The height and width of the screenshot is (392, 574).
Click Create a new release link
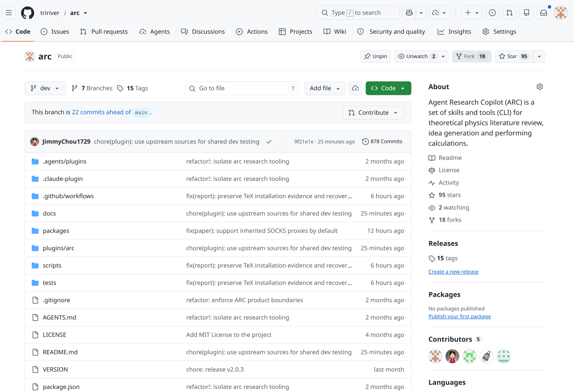[453, 272]
